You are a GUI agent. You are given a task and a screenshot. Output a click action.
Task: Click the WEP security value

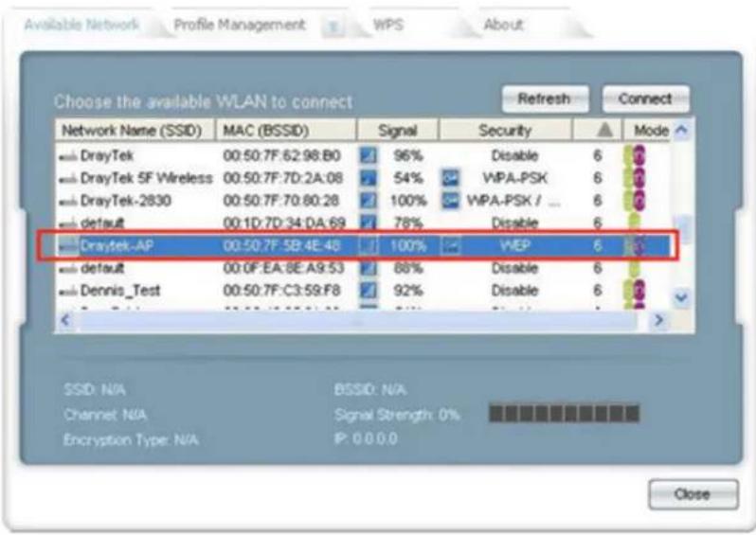coord(515,246)
